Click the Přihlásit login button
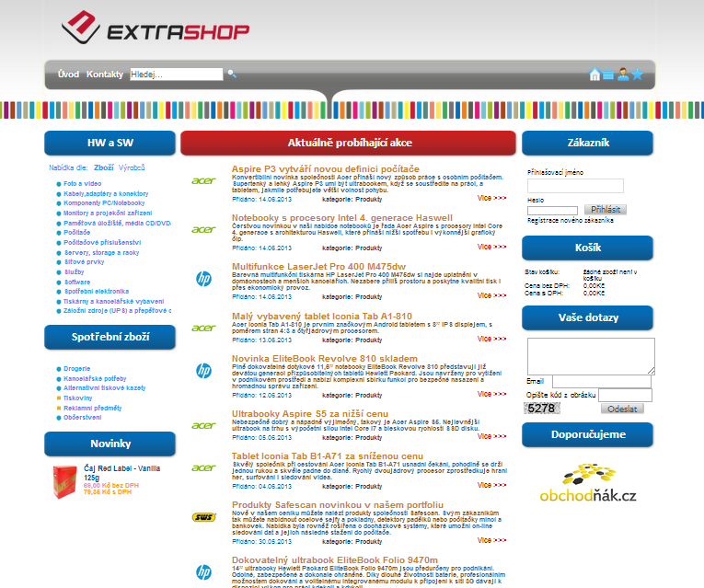 coord(606,210)
